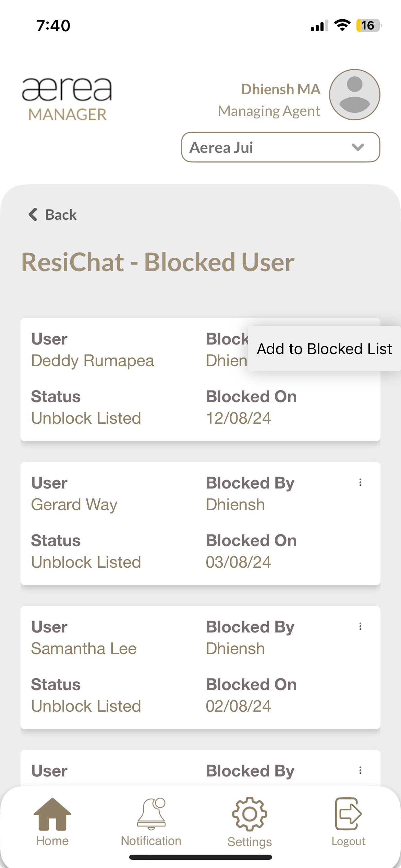Open three-dot menu for Gerard Way
Image resolution: width=401 pixels, height=868 pixels.
coord(360,483)
